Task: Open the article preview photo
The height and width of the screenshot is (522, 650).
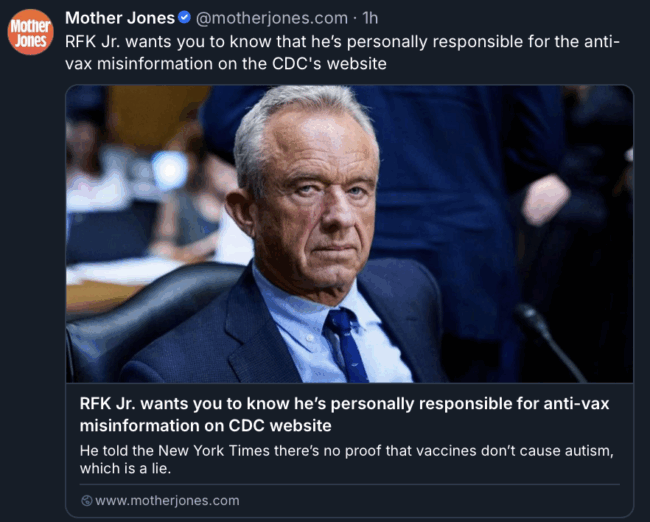Action: (x=349, y=233)
